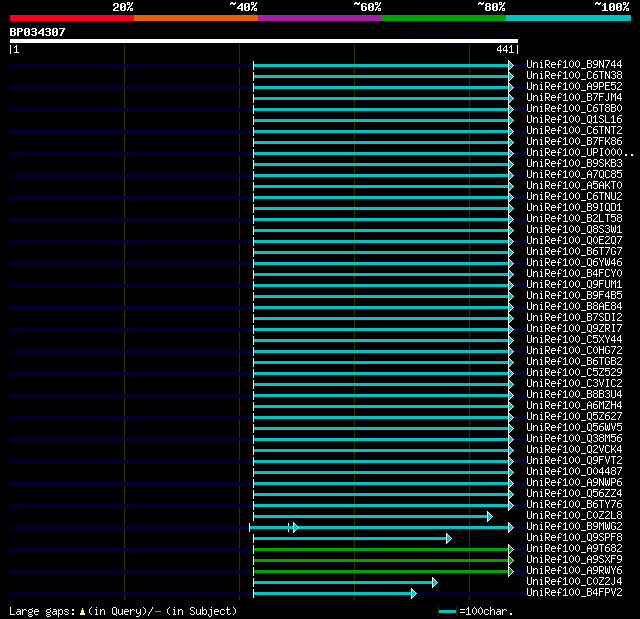
Task: Select the UniRef100_Q1SL16 entry
Action: coord(574,120)
